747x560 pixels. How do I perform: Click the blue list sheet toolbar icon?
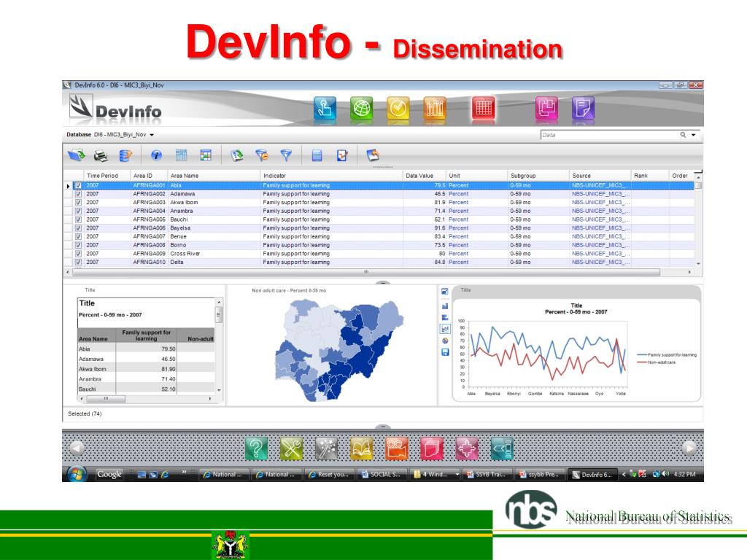(x=317, y=155)
